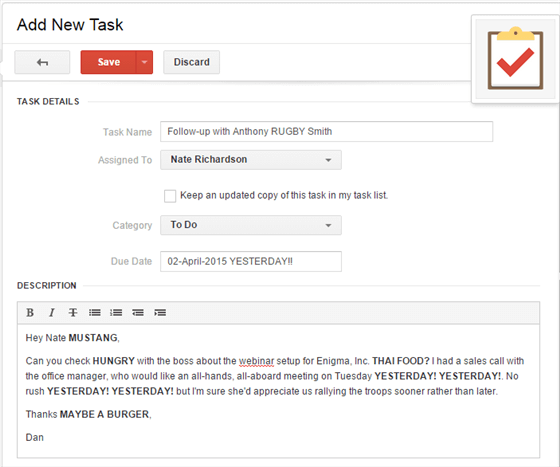
Task: Click the Keep an updated copy label
Action: point(284,195)
